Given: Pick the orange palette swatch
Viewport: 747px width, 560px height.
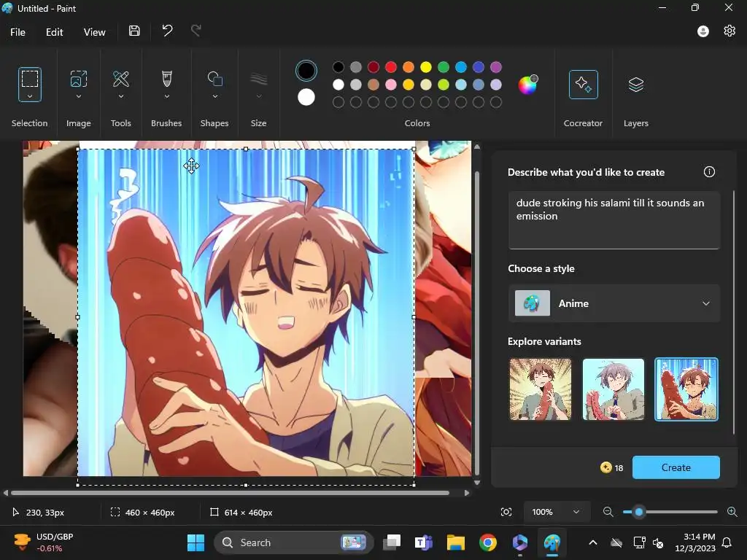Looking at the screenshot, I should (409, 67).
